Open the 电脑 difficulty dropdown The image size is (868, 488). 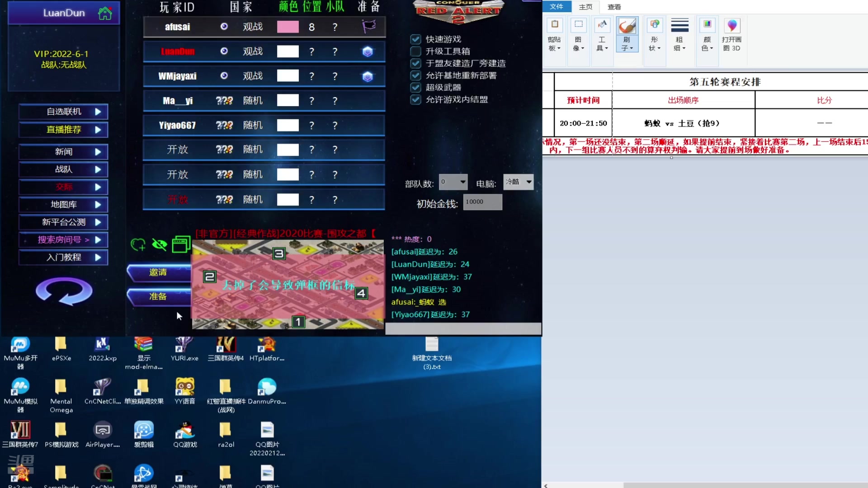(519, 182)
